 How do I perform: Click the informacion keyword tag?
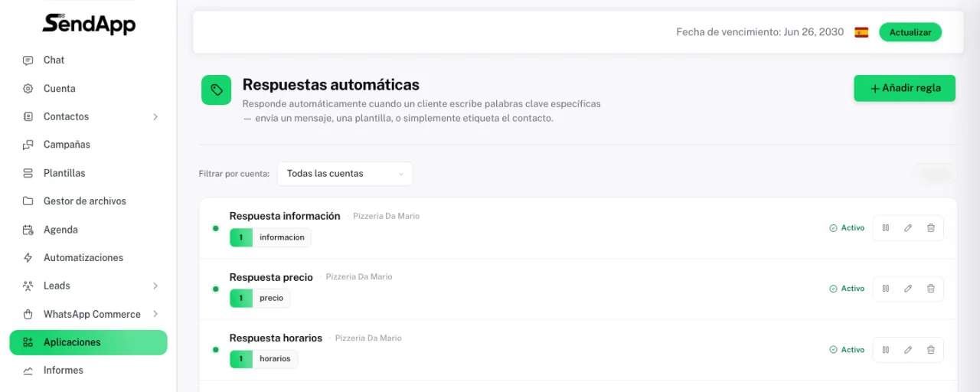[270, 237]
